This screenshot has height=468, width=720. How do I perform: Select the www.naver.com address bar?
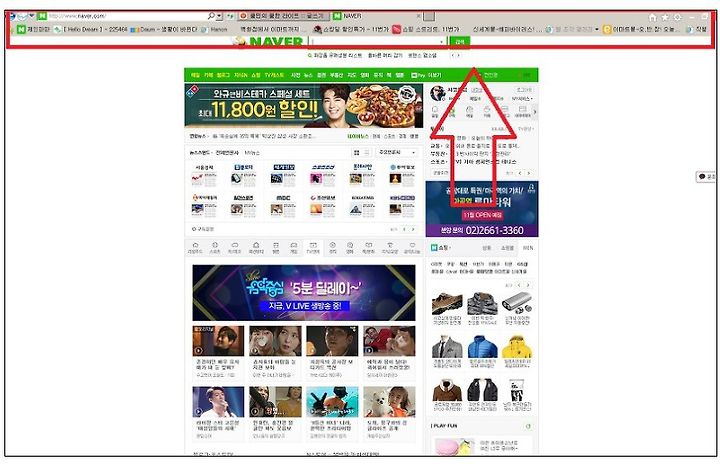tap(122, 16)
